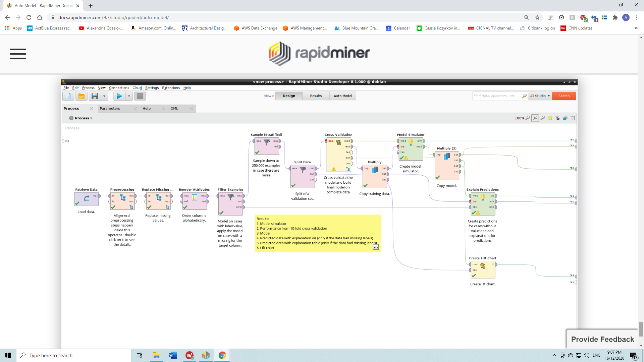Open File Explorer from the taskbar
The height and width of the screenshot is (362, 644).
(156, 355)
